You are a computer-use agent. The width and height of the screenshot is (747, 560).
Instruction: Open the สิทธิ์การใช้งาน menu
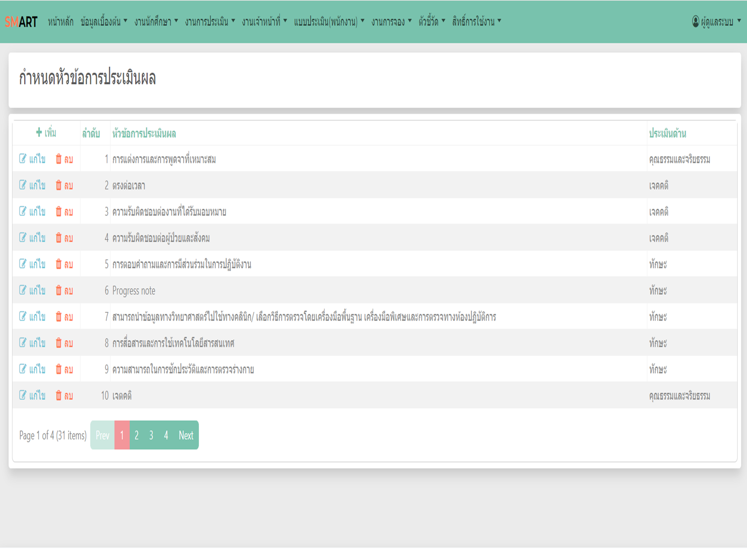point(476,22)
